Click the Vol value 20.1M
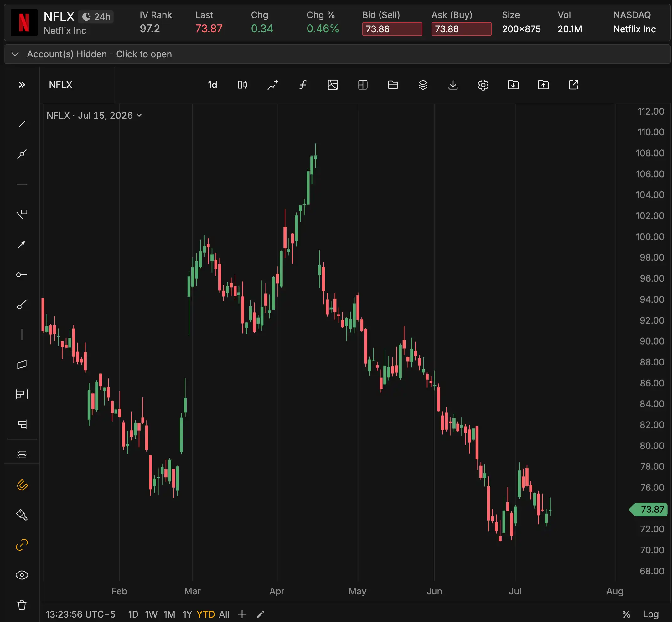 click(570, 29)
